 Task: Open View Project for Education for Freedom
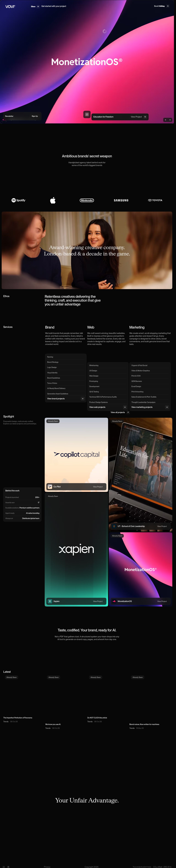[x=136, y=117]
